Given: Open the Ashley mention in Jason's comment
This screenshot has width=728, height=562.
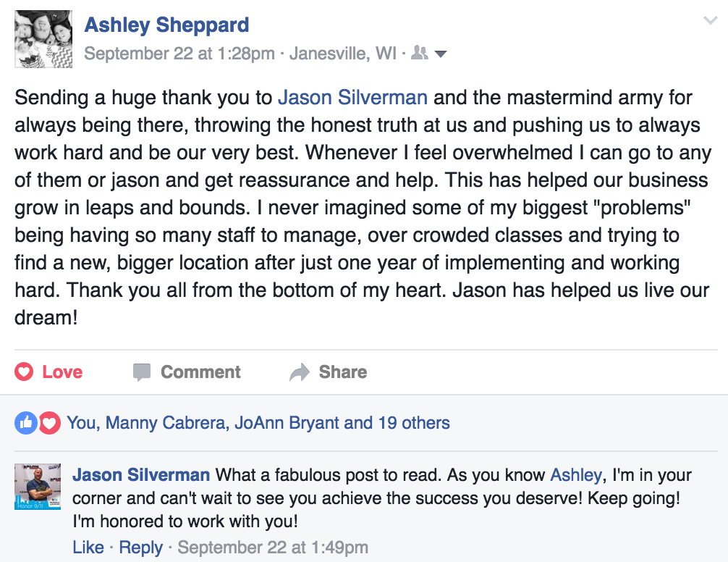Looking at the screenshot, I should (x=576, y=475).
